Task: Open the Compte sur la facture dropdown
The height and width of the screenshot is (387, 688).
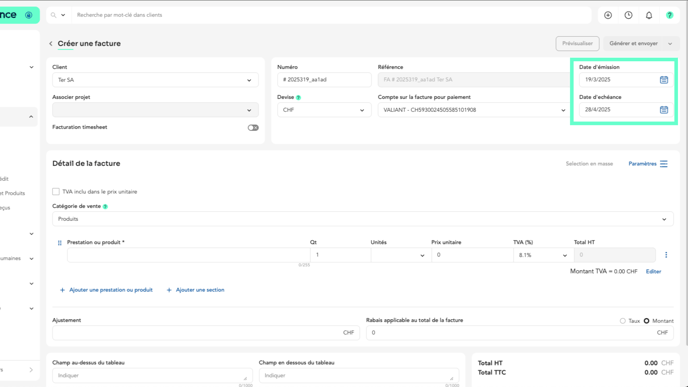Action: pos(473,110)
